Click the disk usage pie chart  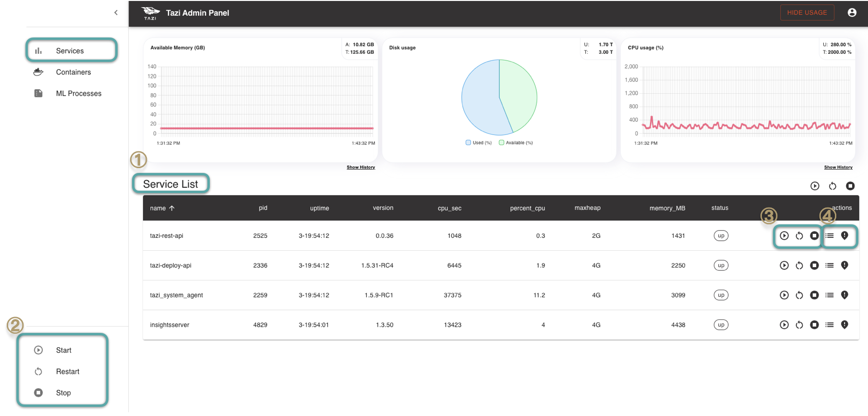point(499,98)
